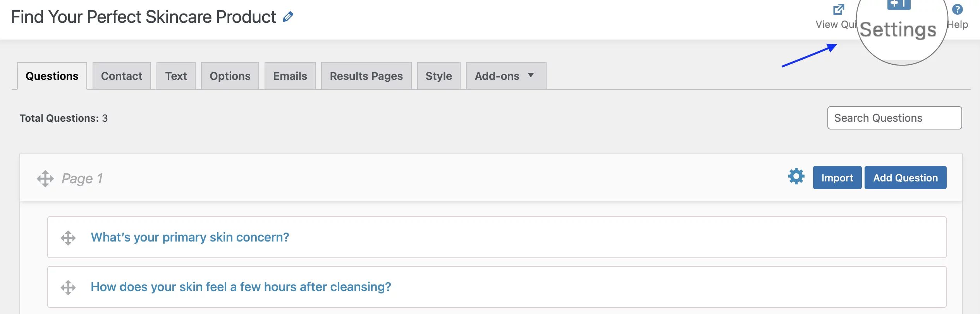Grab the Page 1 move handle icon
The image size is (980, 314).
(45, 179)
